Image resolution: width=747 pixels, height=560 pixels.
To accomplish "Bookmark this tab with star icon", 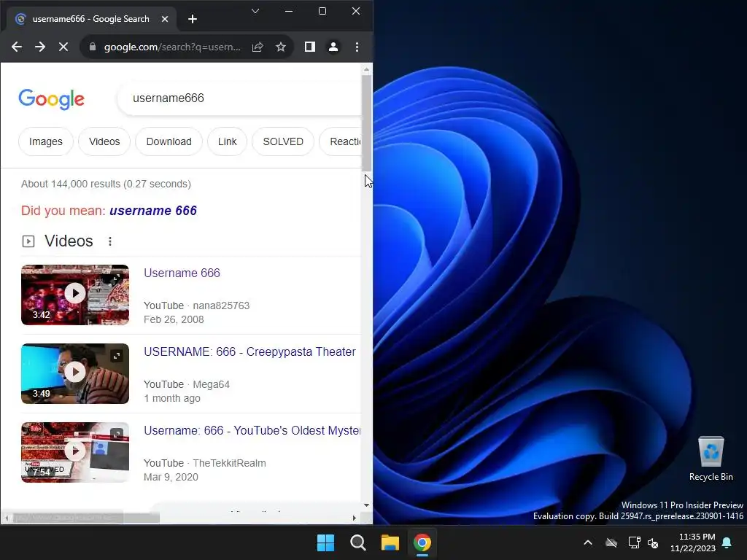I will click(x=281, y=47).
